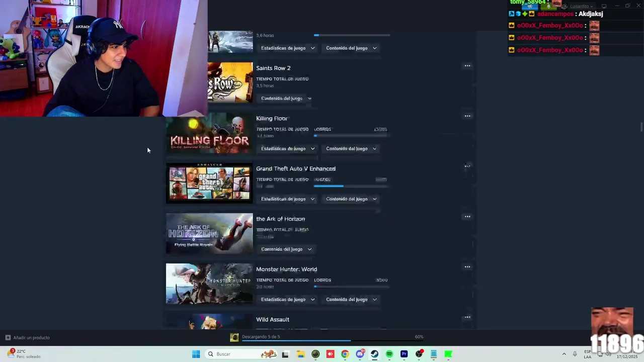Click the Killing Floor cover image

click(209, 133)
